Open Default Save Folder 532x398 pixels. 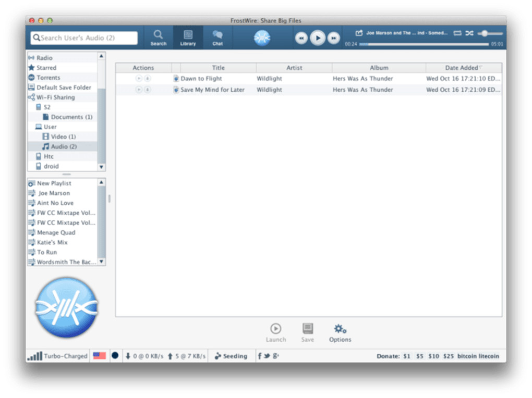click(x=63, y=87)
